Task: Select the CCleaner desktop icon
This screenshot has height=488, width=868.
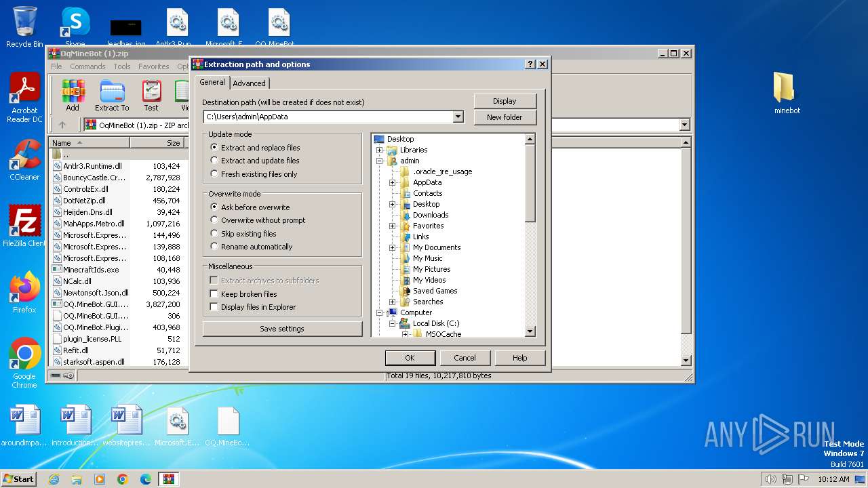Action: [24, 160]
